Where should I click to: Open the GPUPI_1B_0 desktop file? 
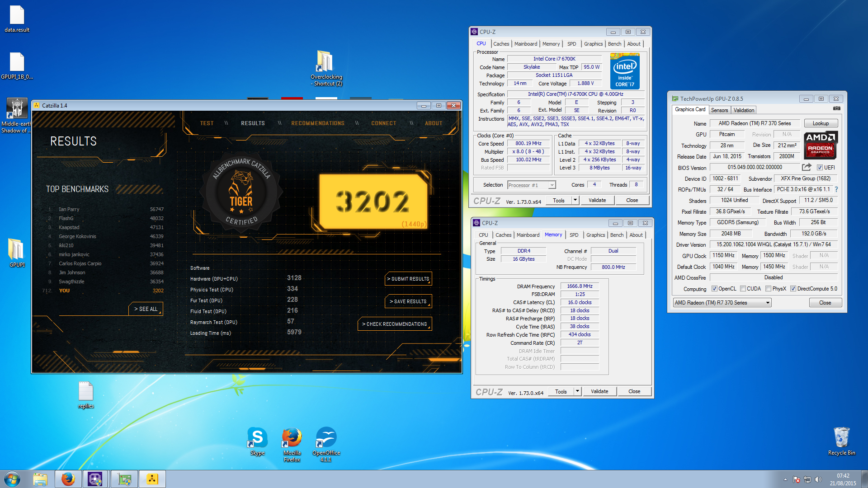tap(17, 66)
